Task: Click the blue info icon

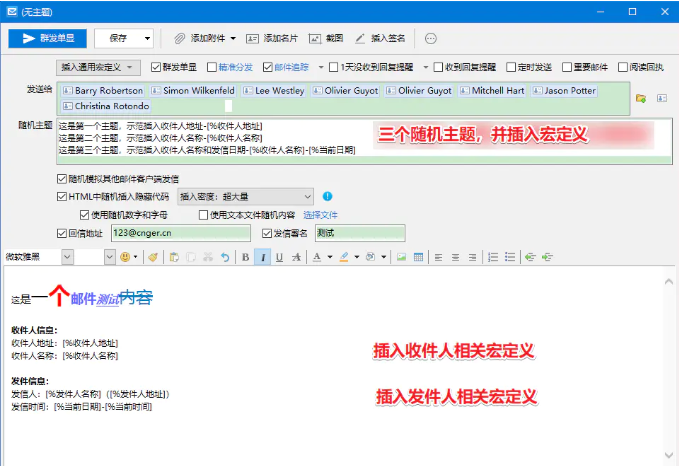Action: (x=327, y=197)
